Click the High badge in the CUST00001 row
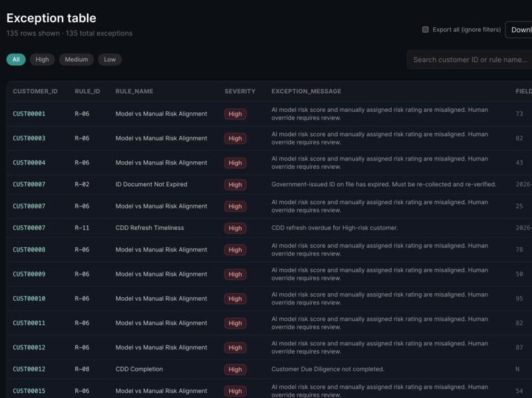This screenshot has width=532, height=398. 235,114
